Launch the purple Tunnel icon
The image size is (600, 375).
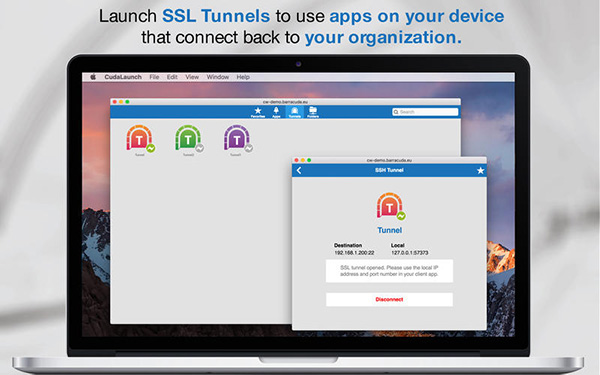click(x=237, y=139)
